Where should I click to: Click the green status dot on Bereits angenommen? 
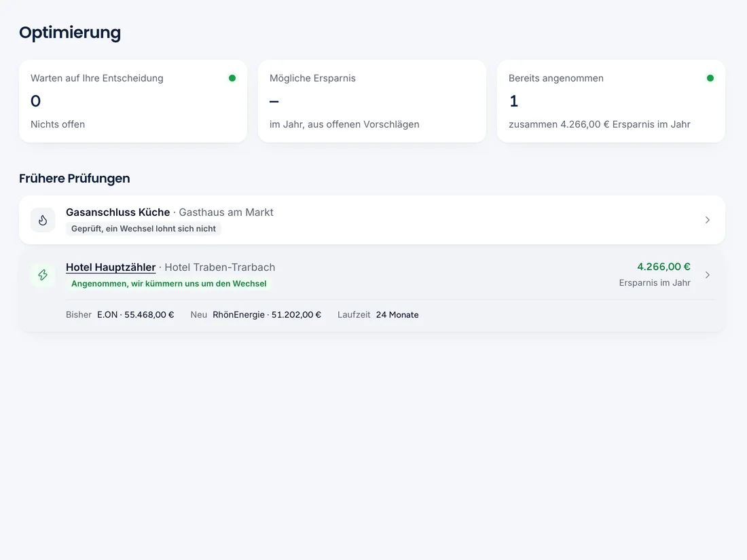coord(710,78)
